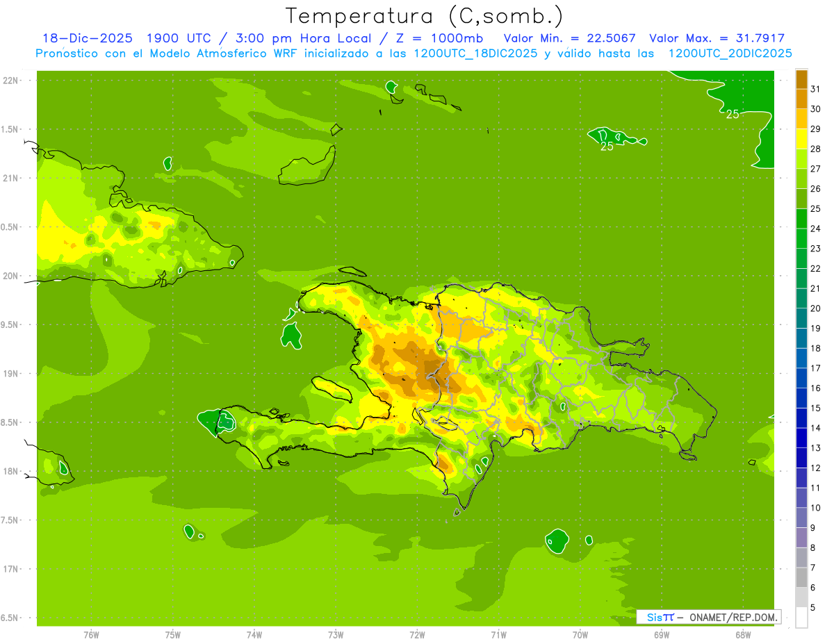Click the '72W' longitude axis label
Image resolution: width=834 pixels, height=644 pixels.
click(417, 635)
